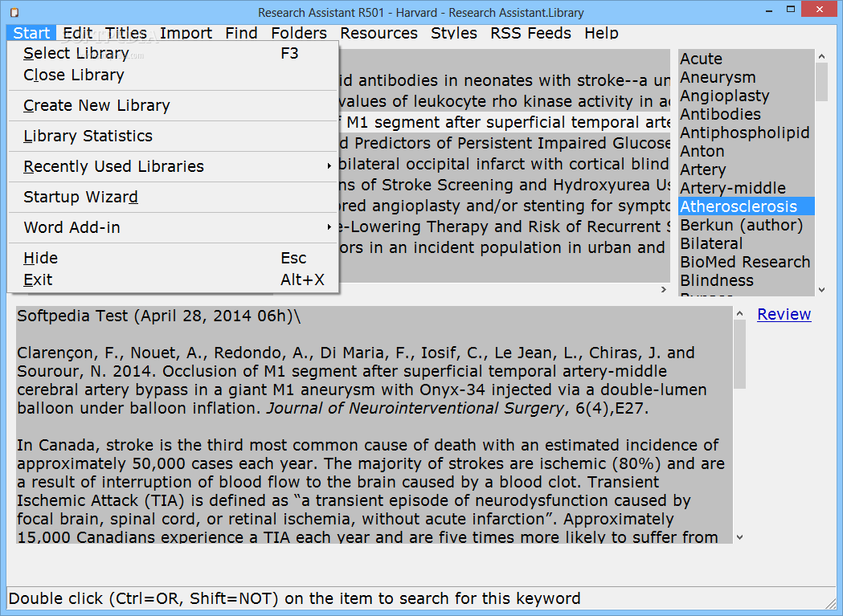The height and width of the screenshot is (616, 843).
Task: Open Library Statistics entry
Action: pos(173,136)
